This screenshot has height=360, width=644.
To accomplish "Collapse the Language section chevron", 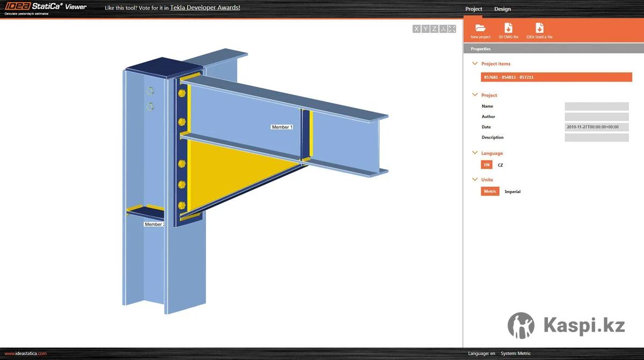I will pos(474,153).
